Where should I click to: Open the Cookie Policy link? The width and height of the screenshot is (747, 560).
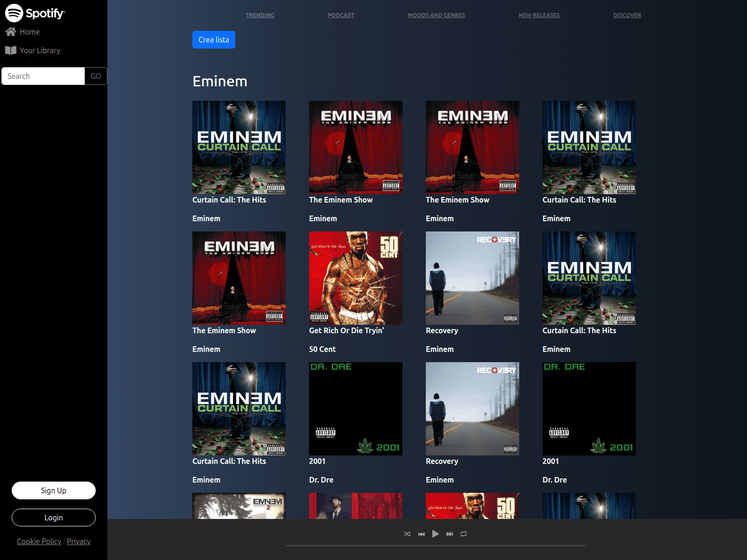point(39,541)
